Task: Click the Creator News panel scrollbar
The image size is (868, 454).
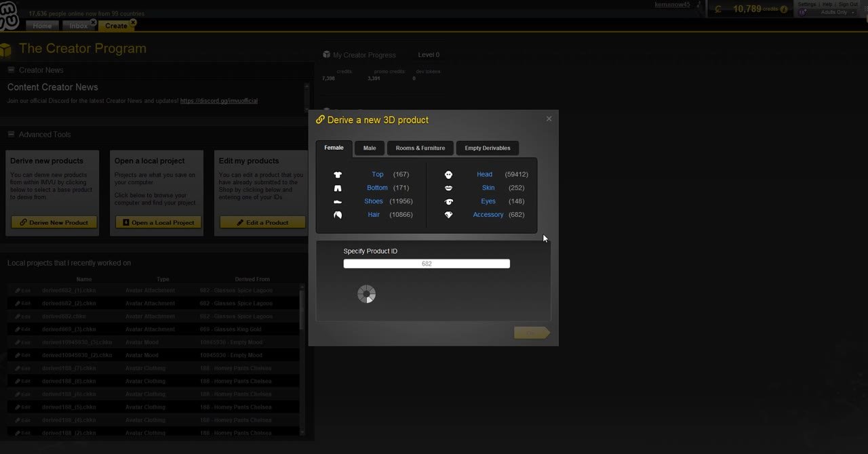Action: click(x=307, y=99)
